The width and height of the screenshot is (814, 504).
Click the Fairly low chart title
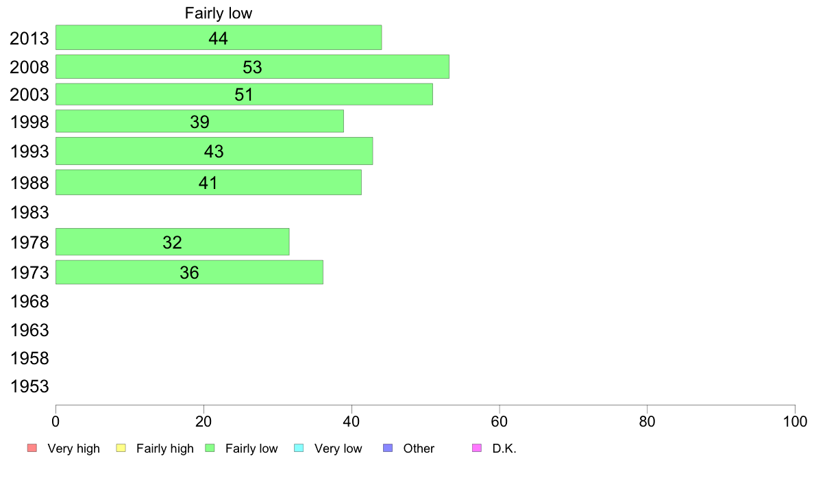pos(219,13)
